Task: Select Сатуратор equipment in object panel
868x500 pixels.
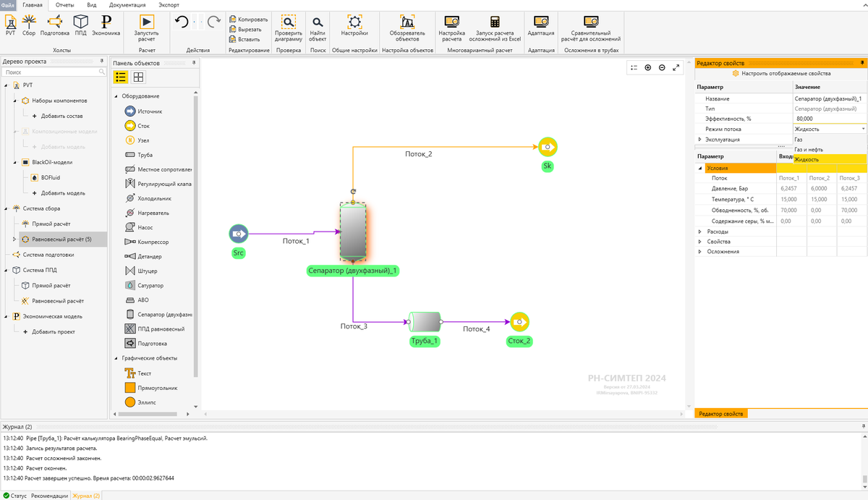Action: click(x=145, y=285)
